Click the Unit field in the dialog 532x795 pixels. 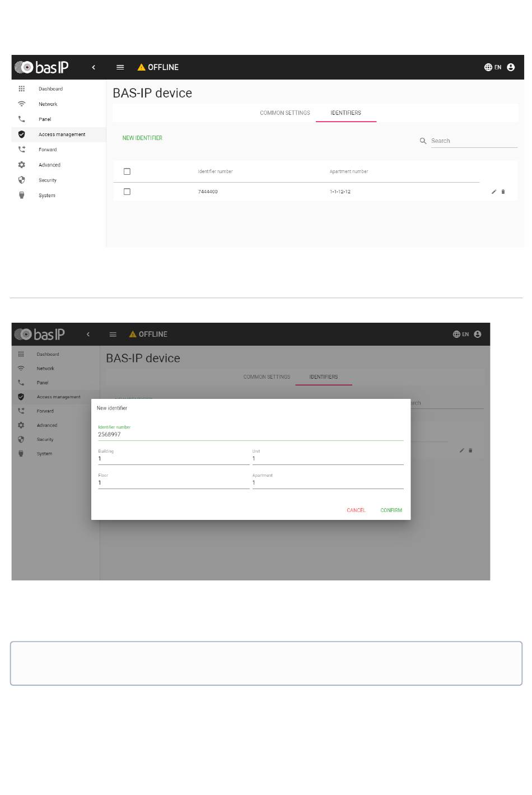328,458
